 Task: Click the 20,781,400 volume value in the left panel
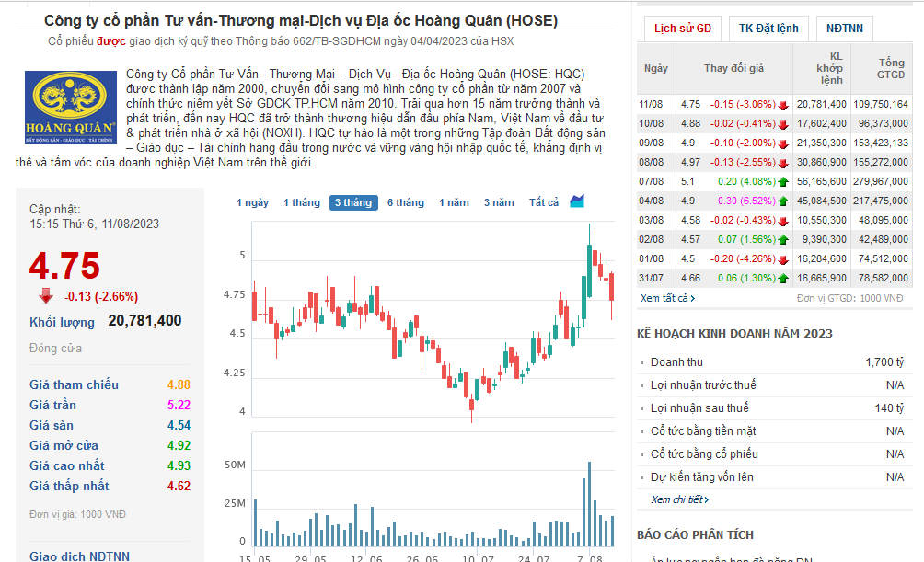tap(145, 320)
